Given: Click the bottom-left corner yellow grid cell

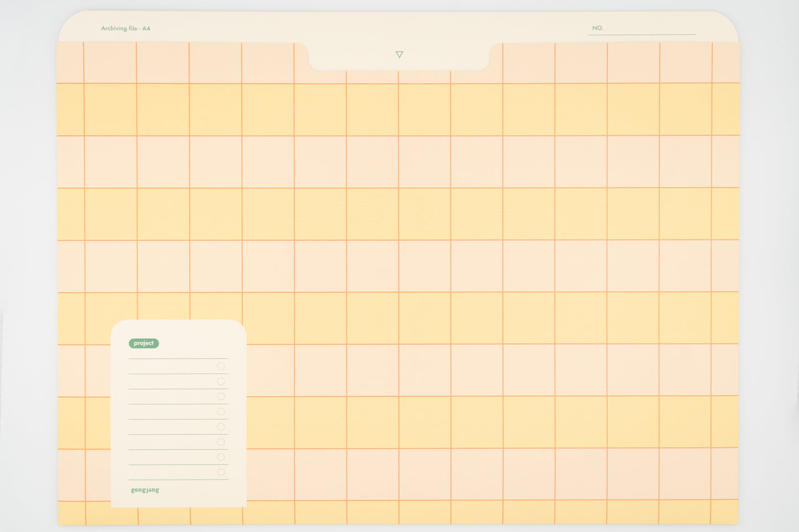Looking at the screenshot, I should [71, 512].
